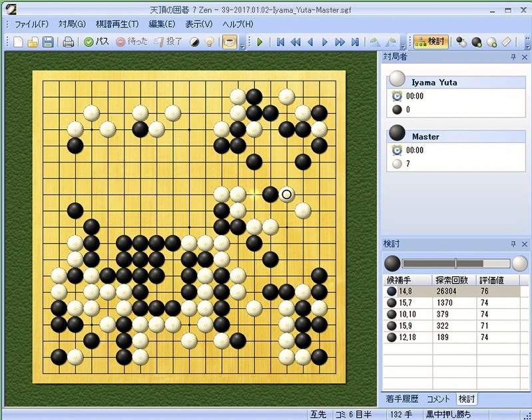Toggle the 検討 analysis mode button

click(x=430, y=42)
